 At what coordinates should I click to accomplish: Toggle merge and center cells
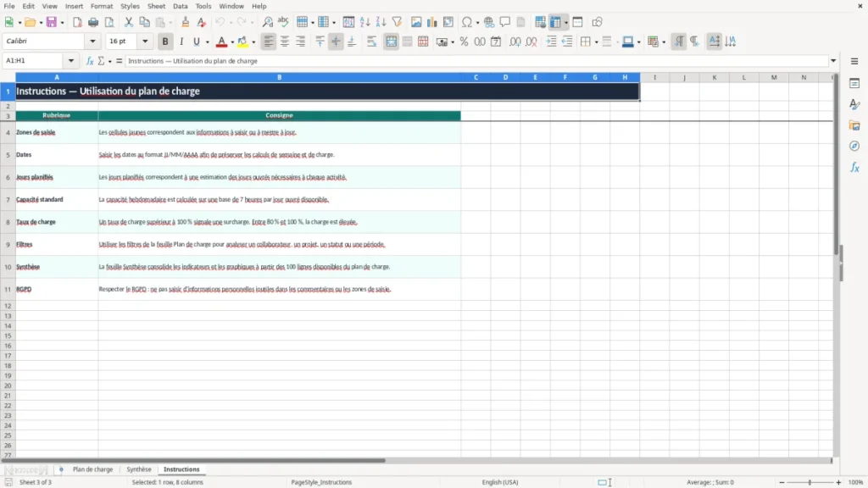coord(392,42)
